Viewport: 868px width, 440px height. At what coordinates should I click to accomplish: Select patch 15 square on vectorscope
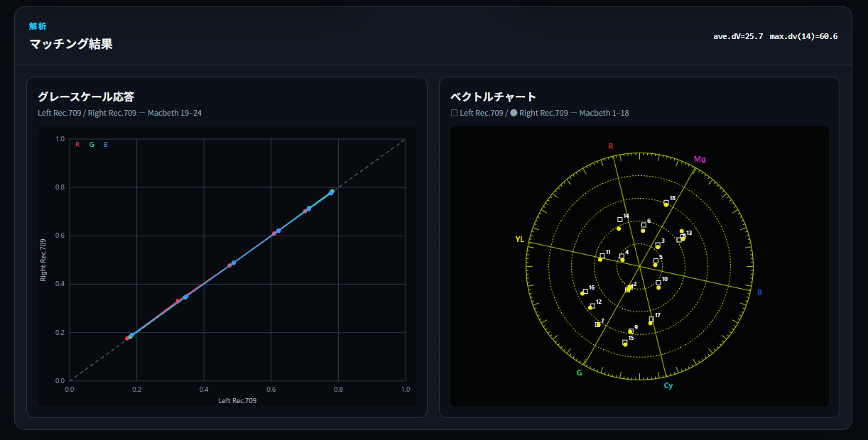coord(625,342)
